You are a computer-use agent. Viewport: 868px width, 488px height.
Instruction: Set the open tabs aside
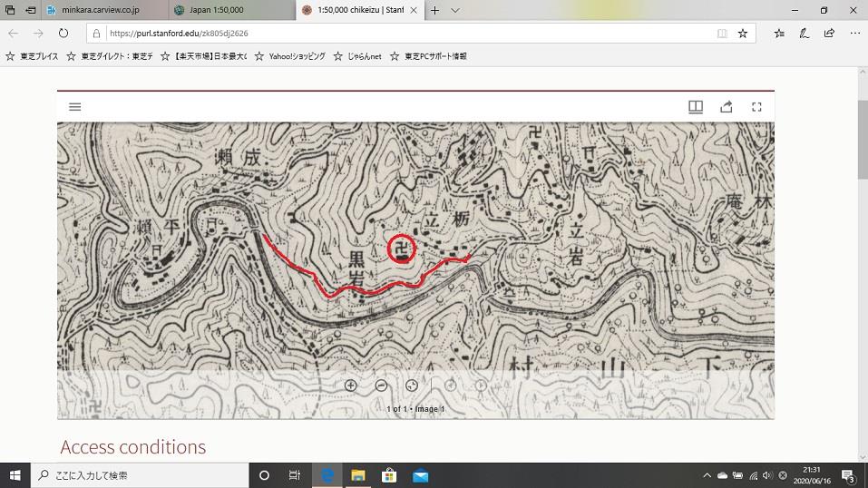click(x=31, y=10)
